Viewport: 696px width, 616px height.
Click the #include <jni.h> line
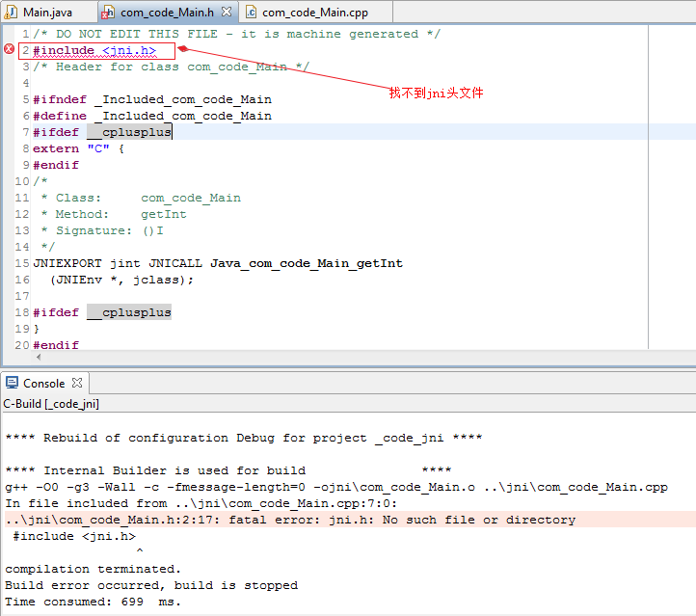tap(94, 50)
